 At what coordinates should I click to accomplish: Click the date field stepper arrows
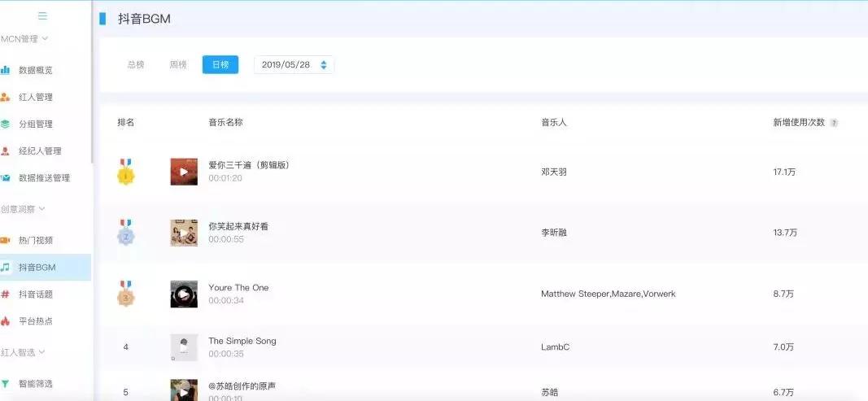pyautogui.click(x=324, y=65)
